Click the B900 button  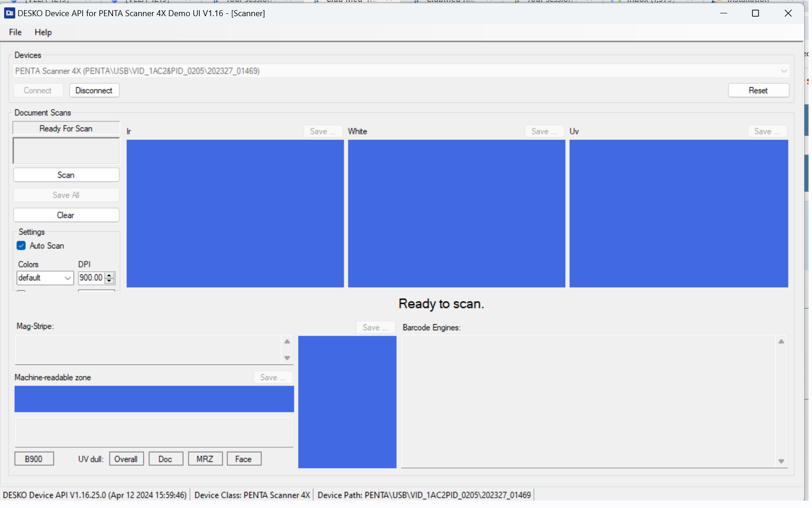tap(34, 459)
